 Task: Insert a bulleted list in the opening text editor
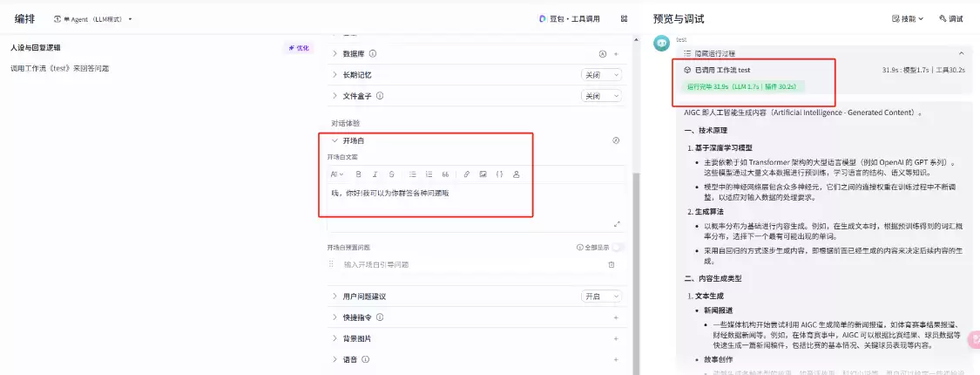[x=413, y=174]
